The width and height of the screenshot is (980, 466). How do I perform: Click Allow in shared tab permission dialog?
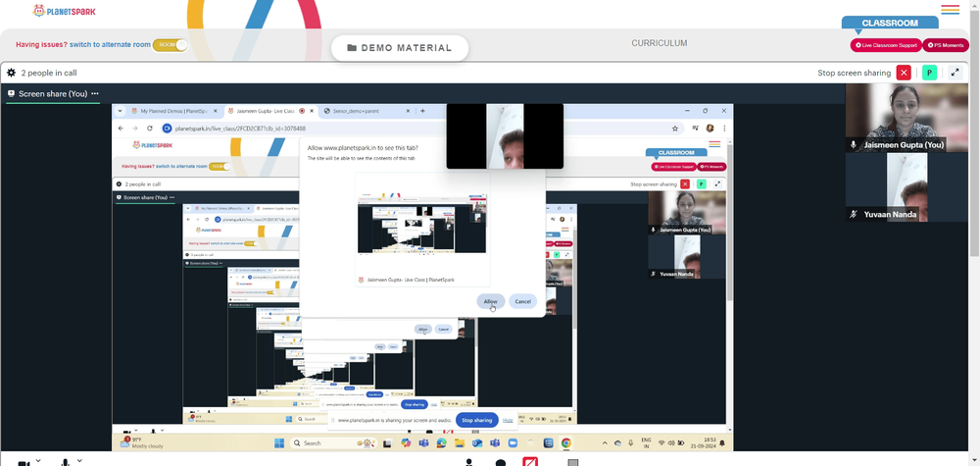click(491, 301)
